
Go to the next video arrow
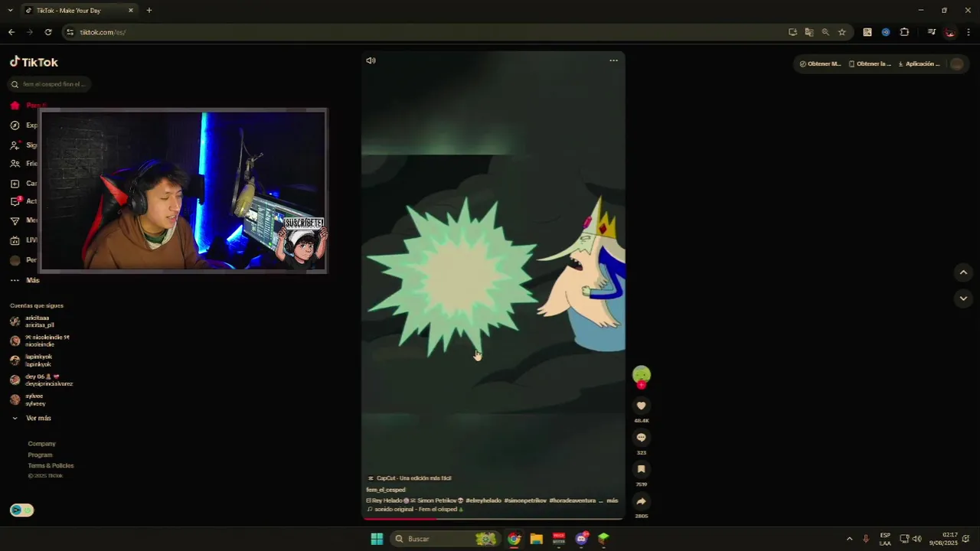(963, 298)
